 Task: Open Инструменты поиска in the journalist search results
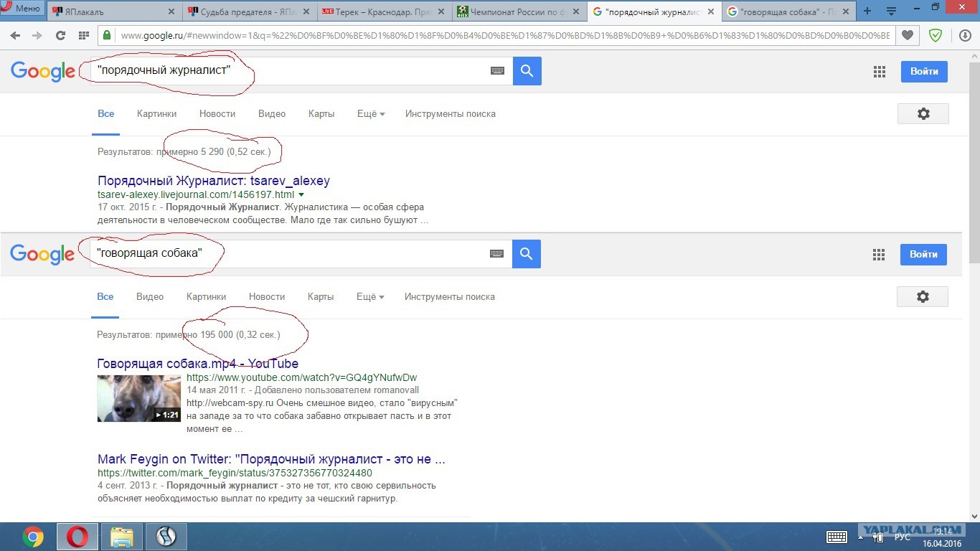point(451,113)
